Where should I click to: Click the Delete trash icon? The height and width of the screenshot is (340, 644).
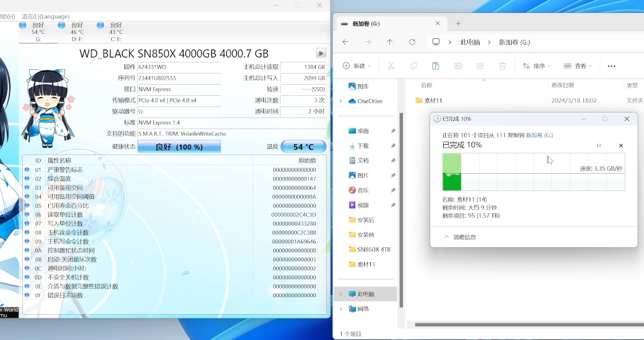coord(502,66)
